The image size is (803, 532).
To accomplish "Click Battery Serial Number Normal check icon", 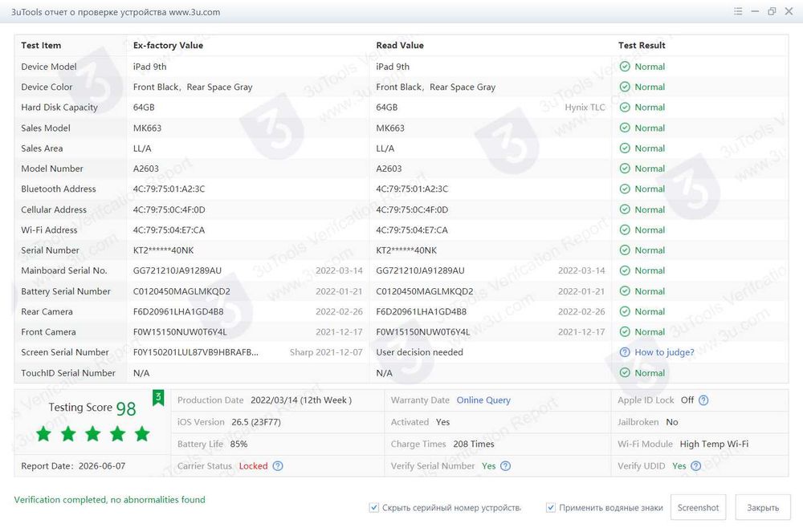I will 625,291.
